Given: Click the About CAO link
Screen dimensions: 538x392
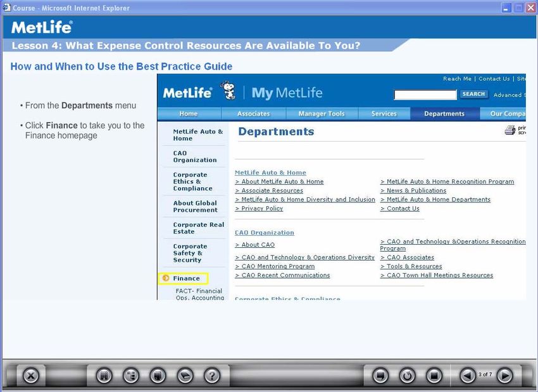Looking at the screenshot, I should coord(255,245).
